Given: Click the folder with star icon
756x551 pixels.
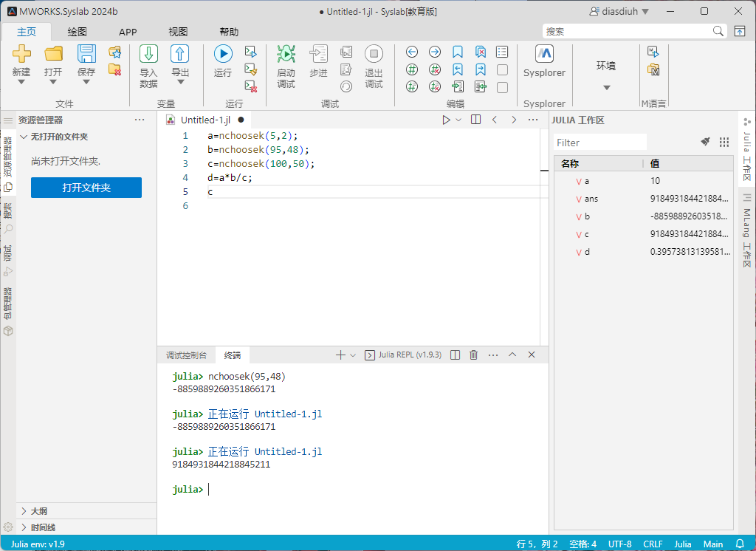Looking at the screenshot, I should (114, 52).
